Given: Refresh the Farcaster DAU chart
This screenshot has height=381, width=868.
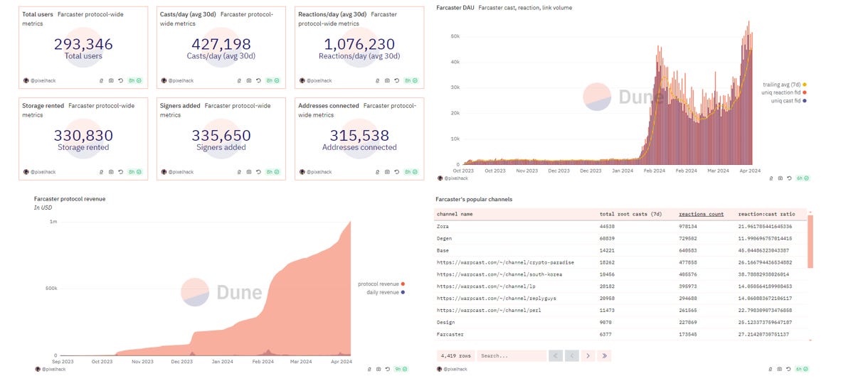Looking at the screenshot, I should click(x=789, y=178).
